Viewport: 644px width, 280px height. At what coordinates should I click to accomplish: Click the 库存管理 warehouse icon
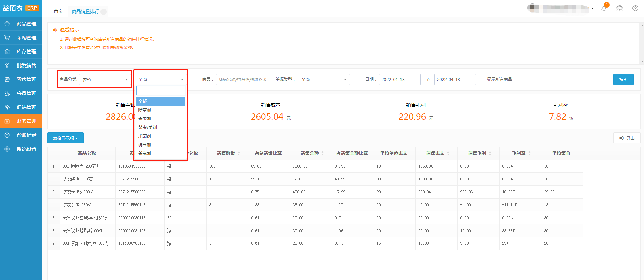(x=7, y=52)
